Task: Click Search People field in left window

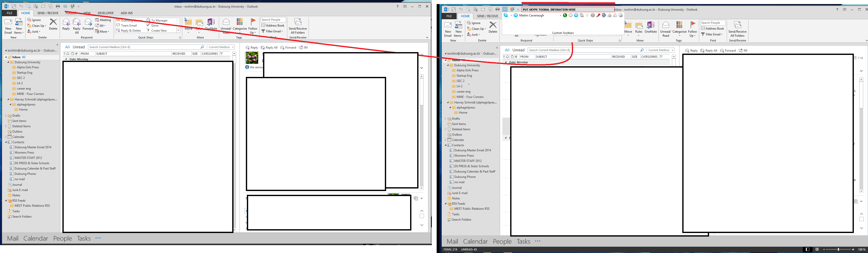Action: (273, 20)
